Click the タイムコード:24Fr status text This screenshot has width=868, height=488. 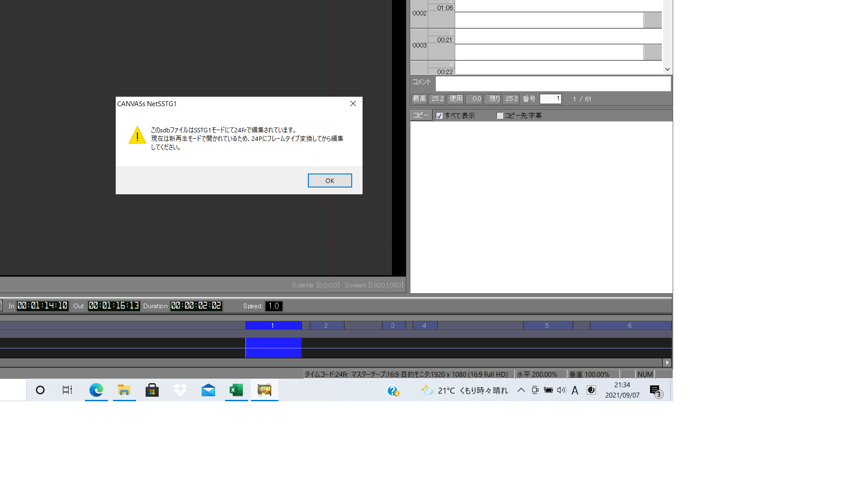pos(326,375)
